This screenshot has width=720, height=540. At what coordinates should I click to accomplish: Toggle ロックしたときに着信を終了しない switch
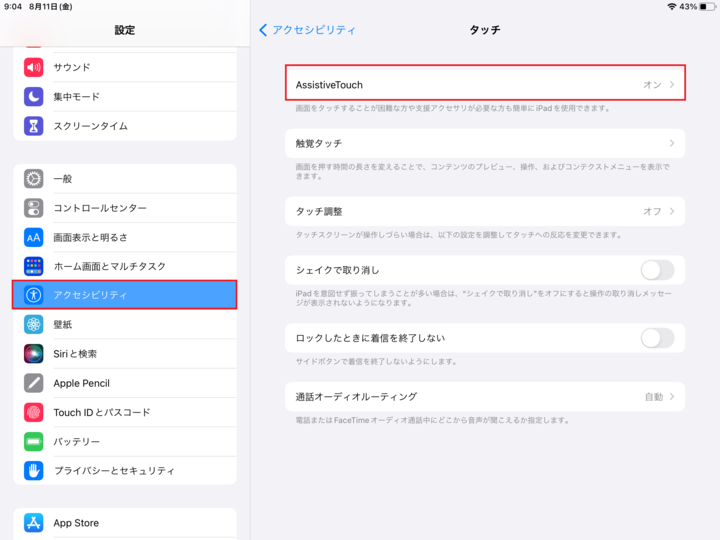tap(658, 338)
